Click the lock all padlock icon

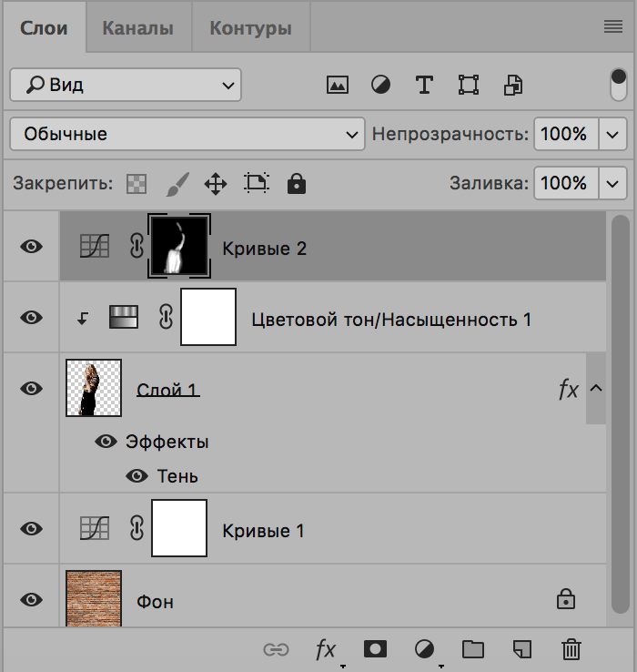tap(296, 184)
